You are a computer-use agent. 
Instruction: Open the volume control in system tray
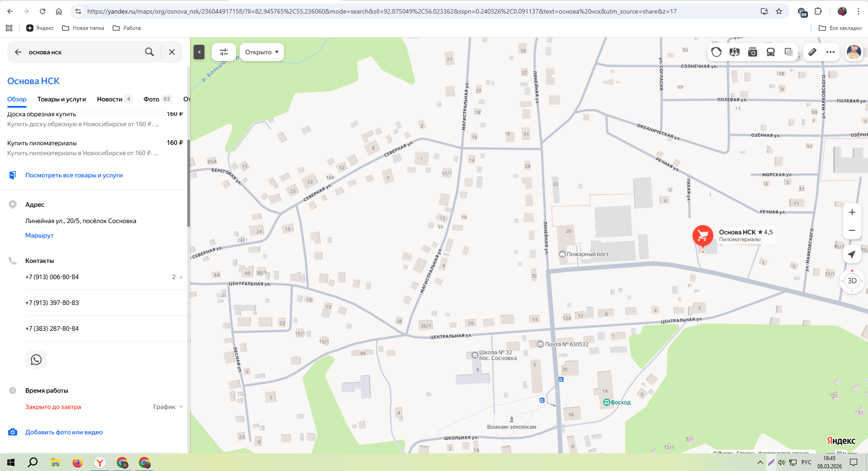(782, 462)
